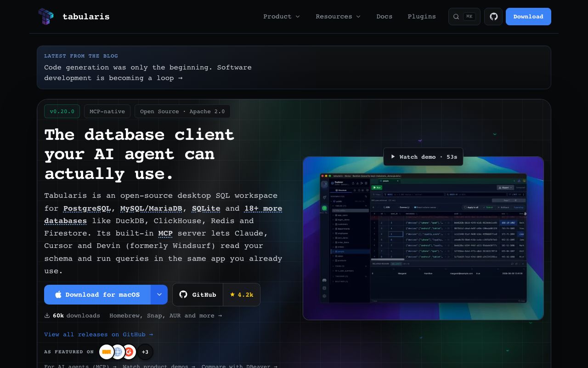588x368 pixels.
Task: Open the download platform dropdown arrow
Action: tap(159, 295)
